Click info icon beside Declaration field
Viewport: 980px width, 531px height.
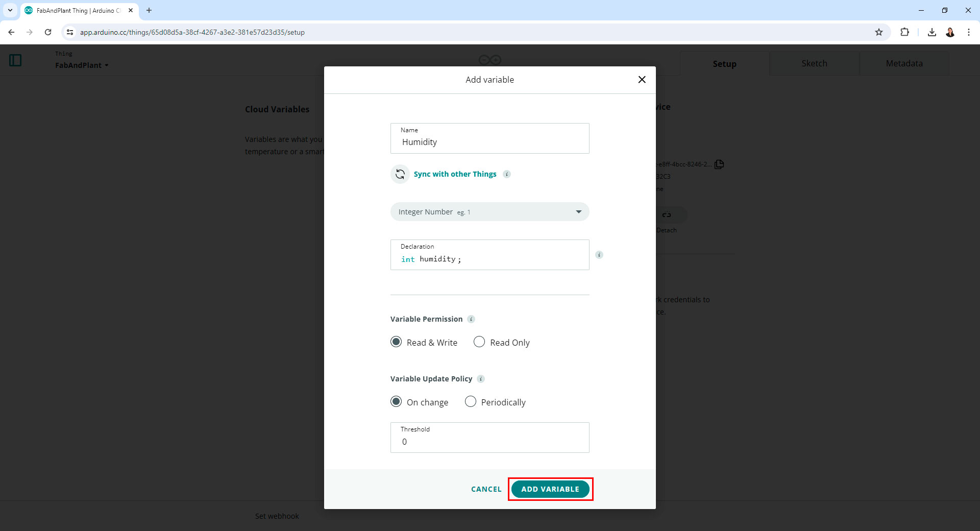pyautogui.click(x=599, y=255)
